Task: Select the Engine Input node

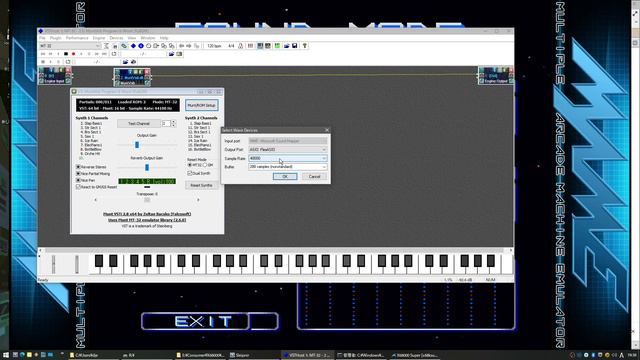Action: pos(55,76)
